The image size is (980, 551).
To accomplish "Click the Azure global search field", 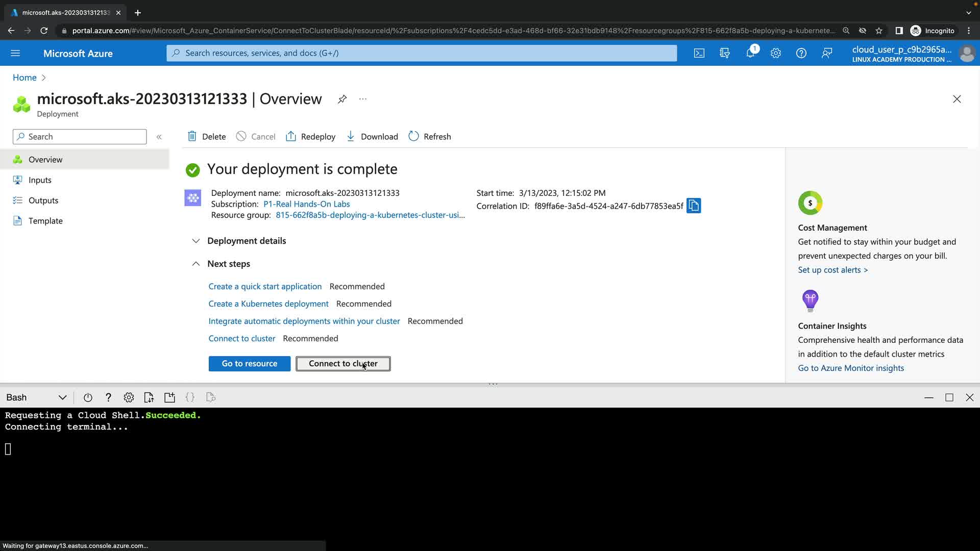I will pos(421,53).
